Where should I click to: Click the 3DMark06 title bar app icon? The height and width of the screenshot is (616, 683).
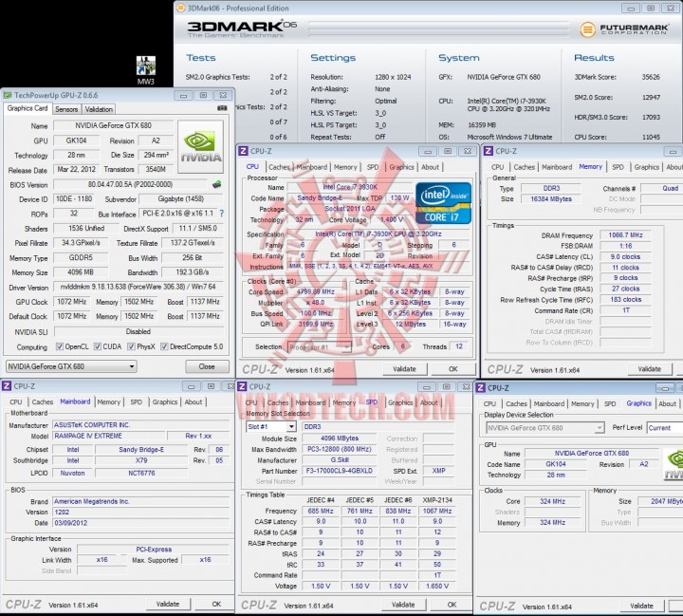(x=181, y=8)
